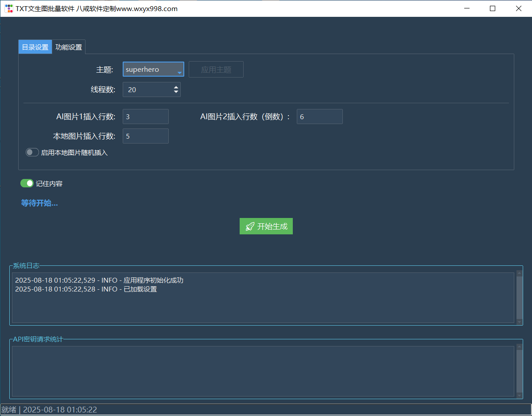The image size is (532, 416).
Task: Decrease 线程数 with the down arrow
Action: [x=176, y=92]
